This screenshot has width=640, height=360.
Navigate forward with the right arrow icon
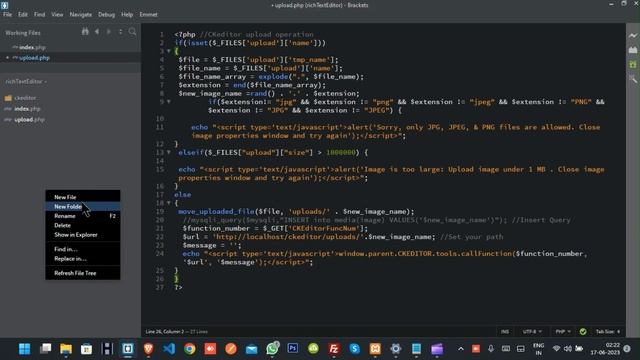pos(109,31)
